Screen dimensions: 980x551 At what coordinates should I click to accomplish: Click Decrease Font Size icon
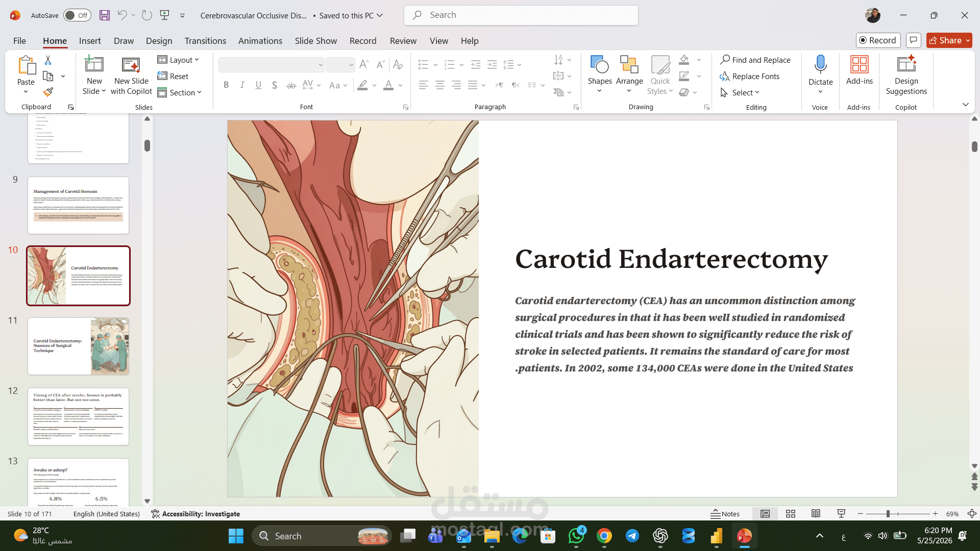coord(380,65)
